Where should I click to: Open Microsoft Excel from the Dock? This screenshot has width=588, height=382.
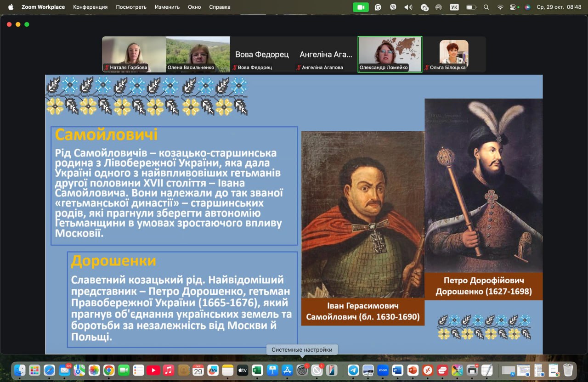(x=257, y=370)
